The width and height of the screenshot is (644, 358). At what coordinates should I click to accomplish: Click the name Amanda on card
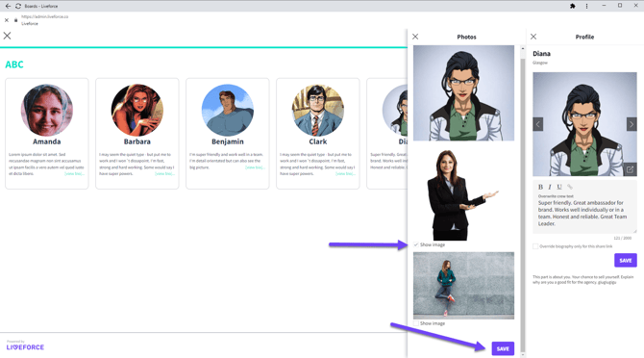pyautogui.click(x=47, y=141)
